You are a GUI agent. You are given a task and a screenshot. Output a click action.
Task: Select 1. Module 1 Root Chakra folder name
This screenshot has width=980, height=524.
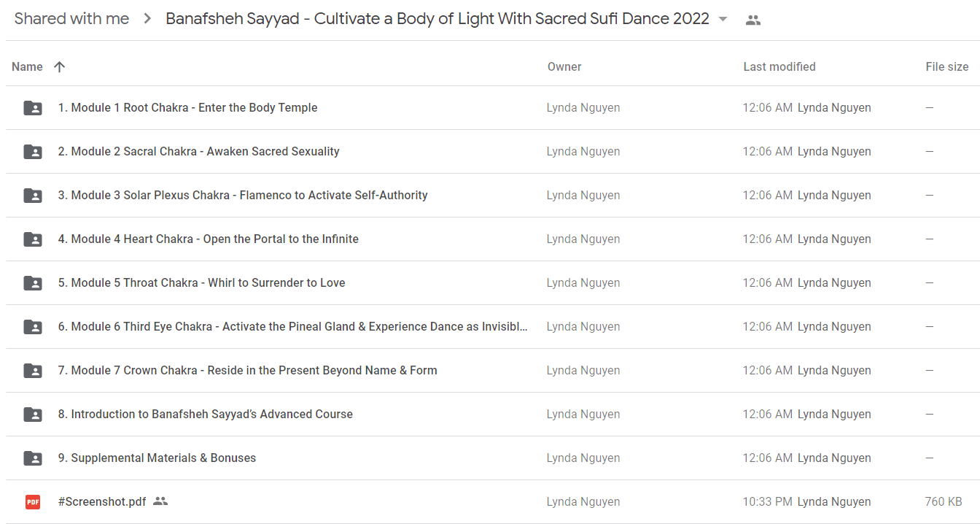click(x=187, y=107)
